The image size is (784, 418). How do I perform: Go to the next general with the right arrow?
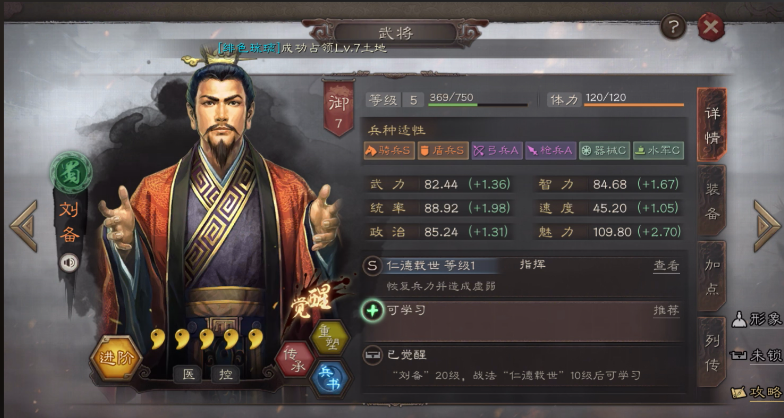point(766,226)
